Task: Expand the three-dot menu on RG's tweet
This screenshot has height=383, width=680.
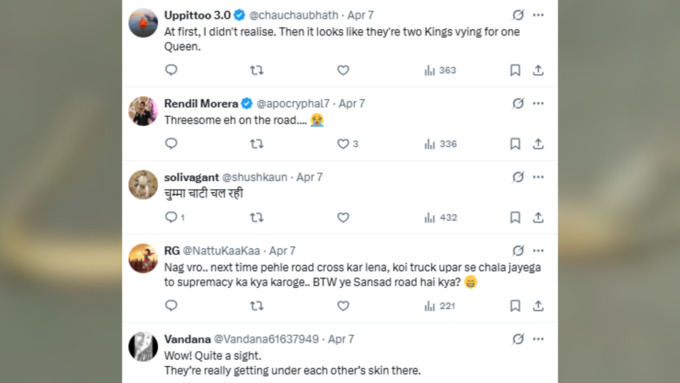Action: coord(538,251)
